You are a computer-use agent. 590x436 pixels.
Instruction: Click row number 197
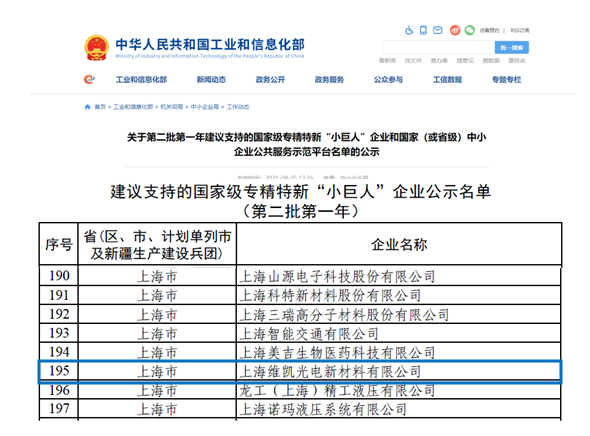pos(59,409)
